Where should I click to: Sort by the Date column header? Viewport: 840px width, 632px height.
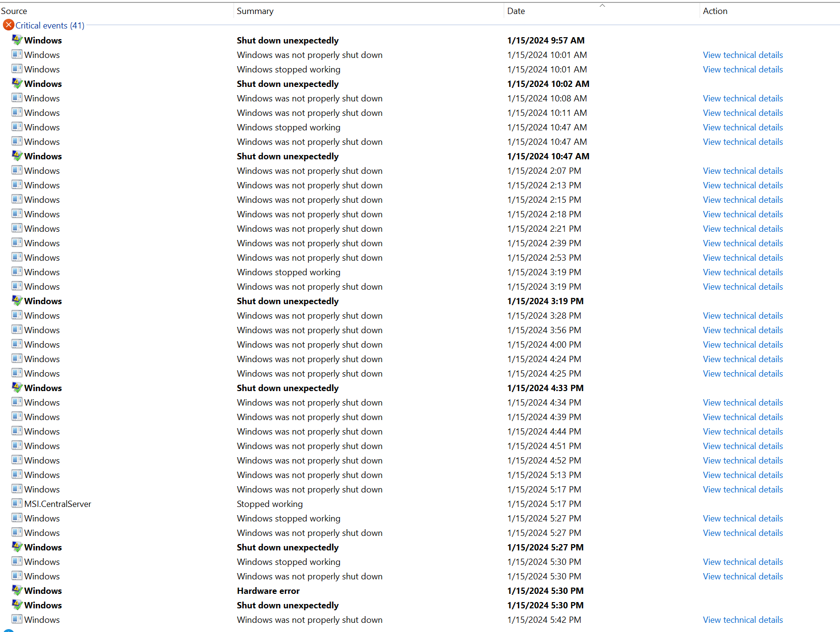pos(516,11)
